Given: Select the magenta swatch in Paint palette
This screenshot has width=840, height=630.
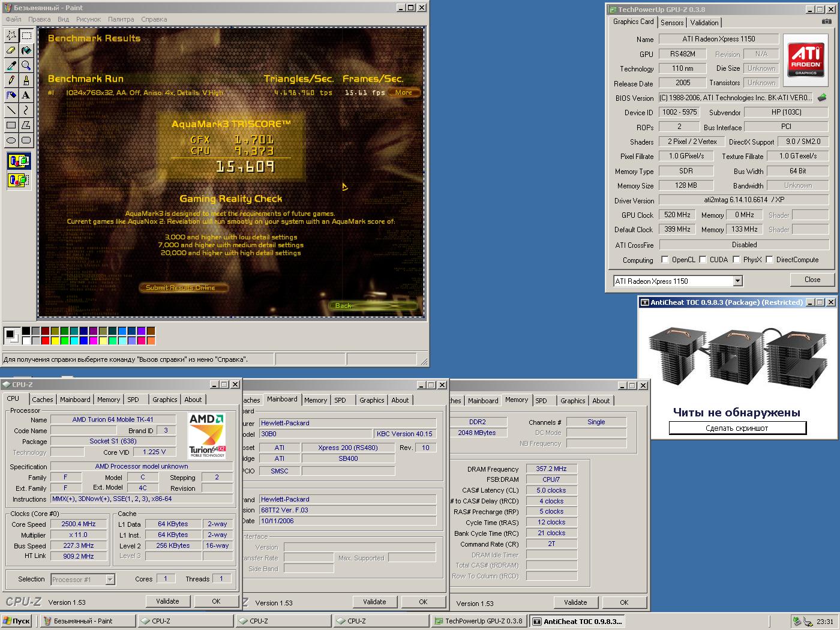Looking at the screenshot, I should click(94, 340).
